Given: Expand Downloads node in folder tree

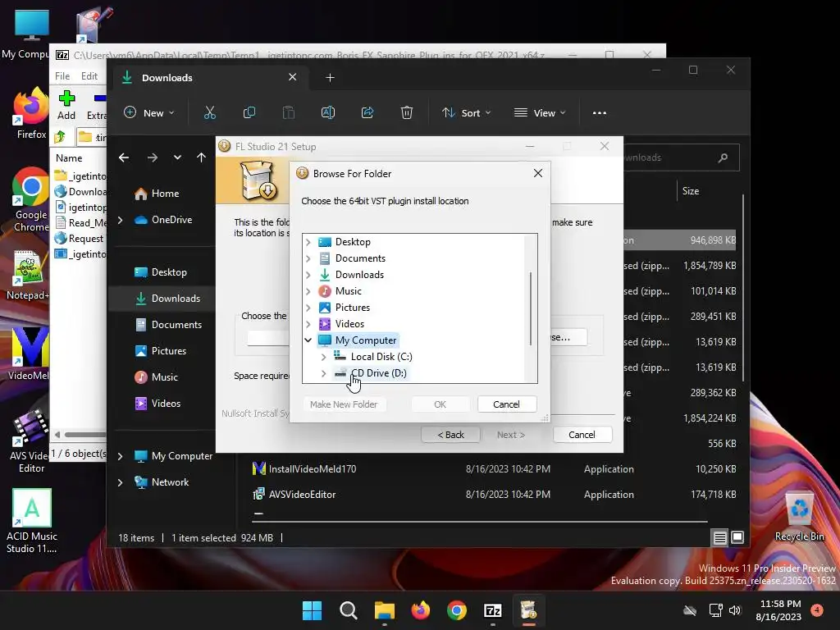Looking at the screenshot, I should 308,275.
